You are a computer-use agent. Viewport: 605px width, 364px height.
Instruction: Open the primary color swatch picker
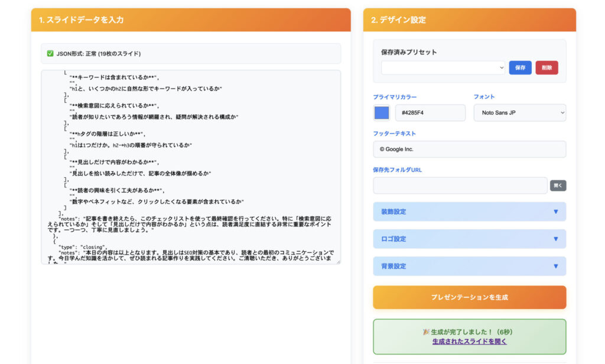[x=382, y=113]
